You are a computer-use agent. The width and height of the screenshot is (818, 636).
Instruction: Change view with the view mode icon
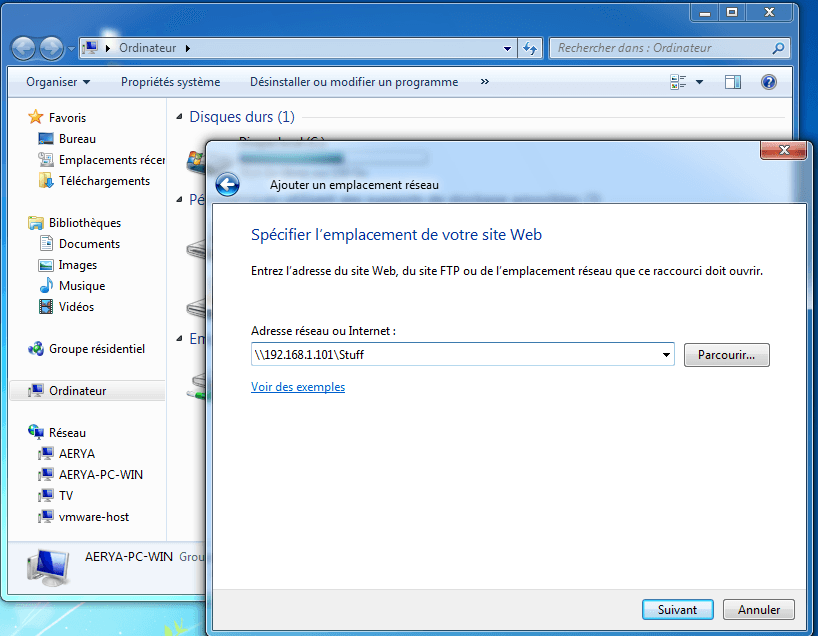click(678, 82)
